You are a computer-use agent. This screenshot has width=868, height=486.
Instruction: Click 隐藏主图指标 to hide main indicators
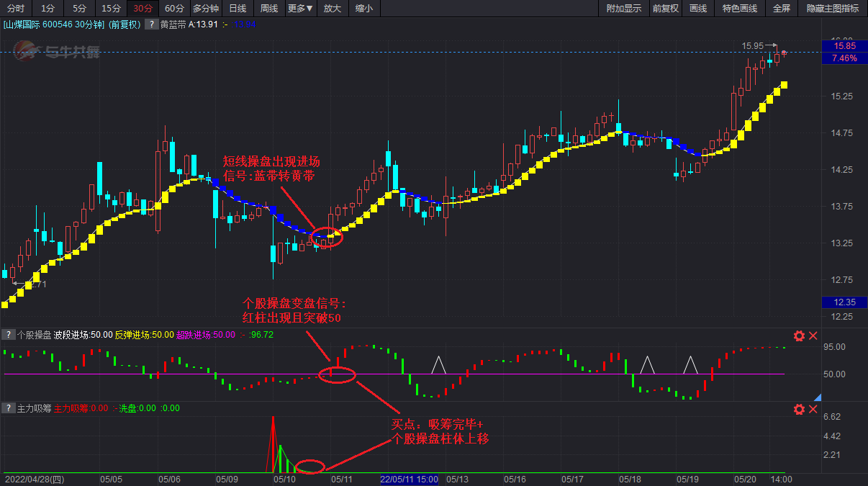click(833, 9)
